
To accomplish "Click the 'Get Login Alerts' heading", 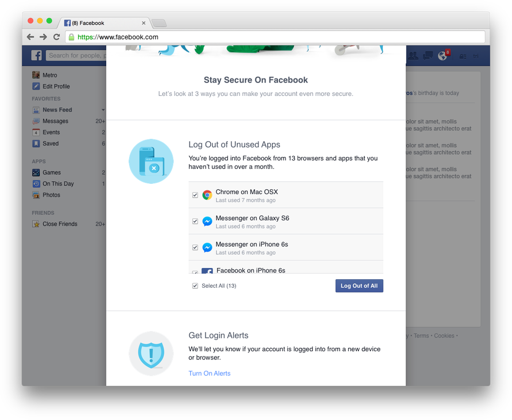I will pos(218,335).
